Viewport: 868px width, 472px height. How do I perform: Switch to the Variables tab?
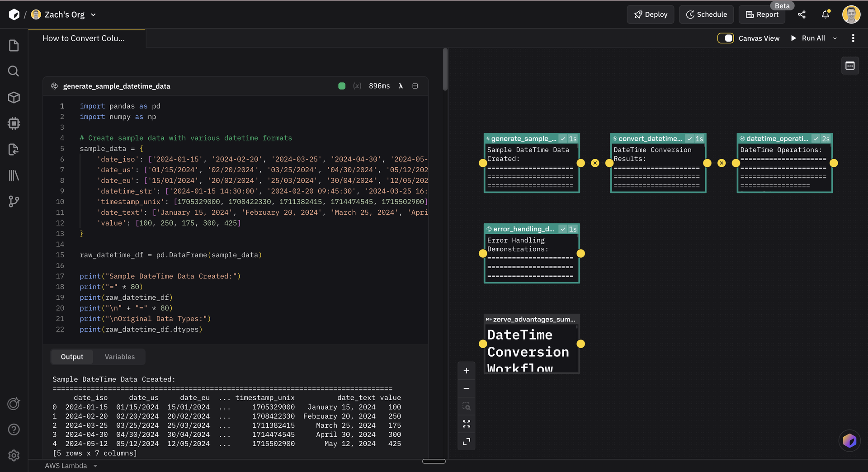tap(120, 357)
